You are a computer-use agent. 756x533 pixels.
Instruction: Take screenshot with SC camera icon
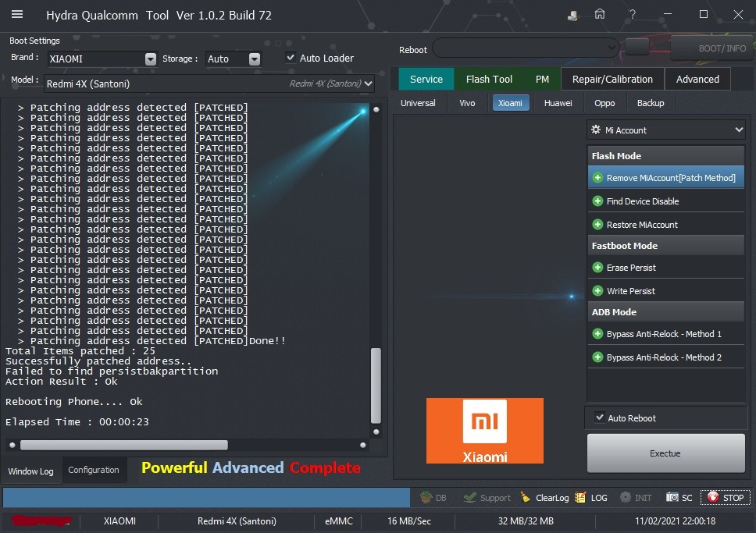672,497
